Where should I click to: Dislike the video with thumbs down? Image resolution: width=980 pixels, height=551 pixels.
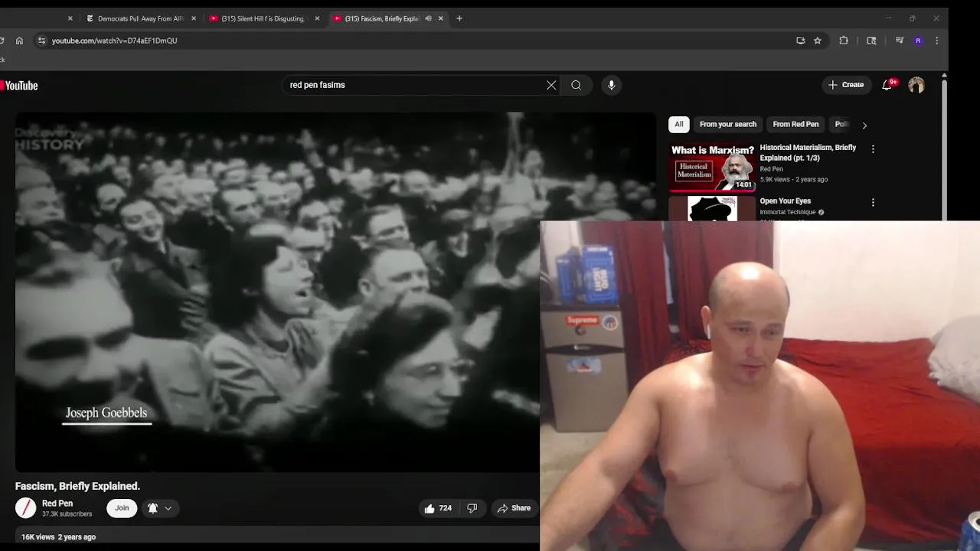click(472, 508)
